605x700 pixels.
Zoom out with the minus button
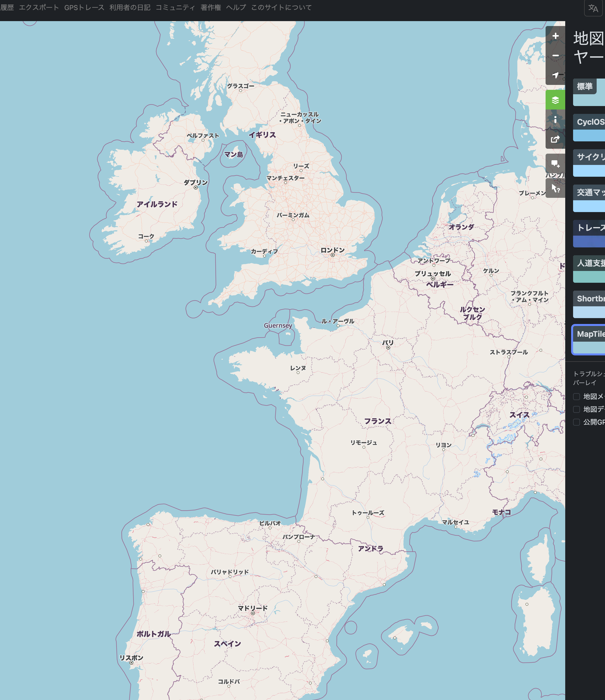point(555,56)
